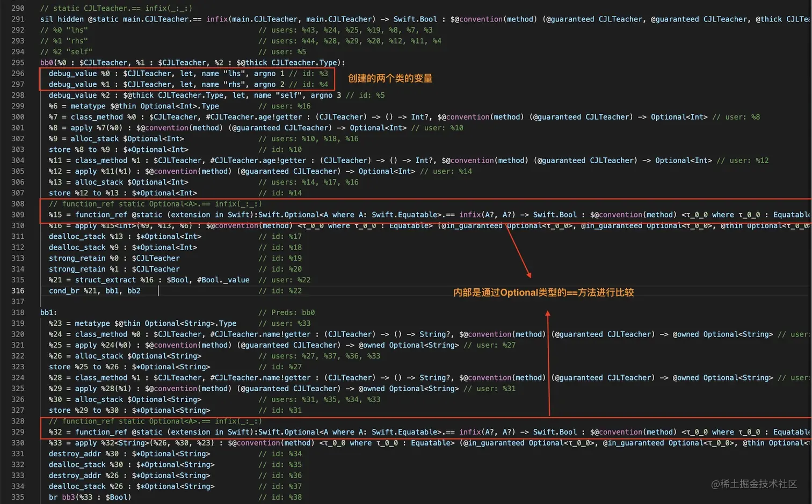812x504 pixels.
Task: Click '%28 = class_method %1' name getter line
Action: coord(429,377)
